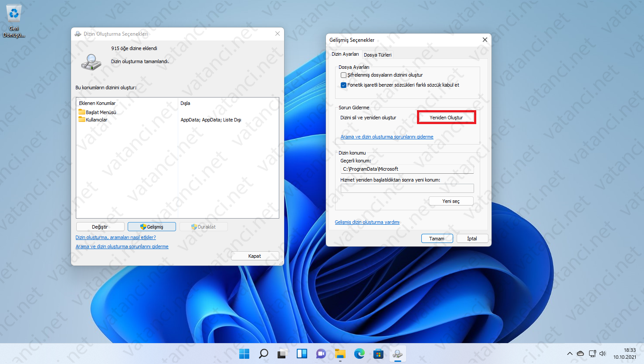Launch Microsoft Edge from taskbar
Viewport: 644px width, 364px height.
point(359,354)
